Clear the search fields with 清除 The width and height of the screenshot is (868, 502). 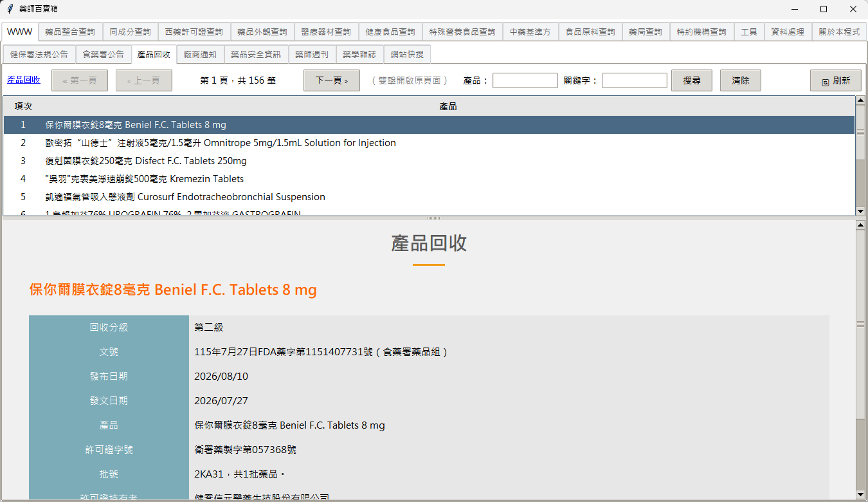coord(740,80)
